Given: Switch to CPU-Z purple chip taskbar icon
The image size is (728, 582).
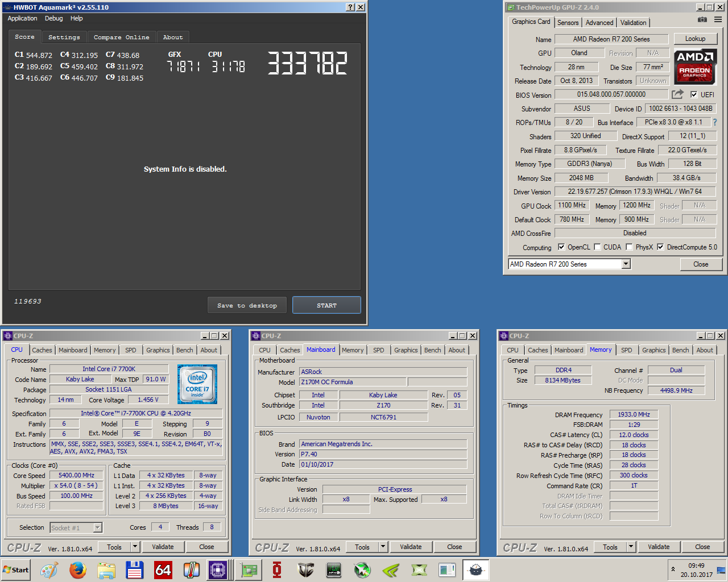Looking at the screenshot, I should 218,570.
